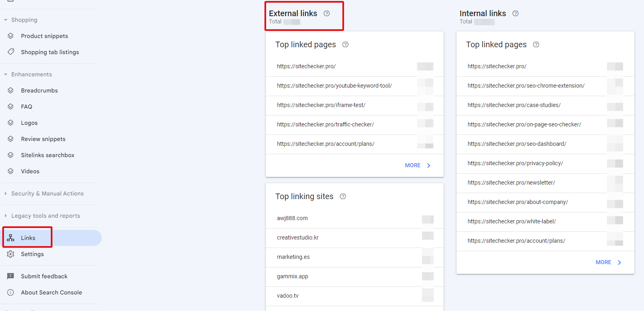Click the Review snippets layers icon

tap(11, 139)
